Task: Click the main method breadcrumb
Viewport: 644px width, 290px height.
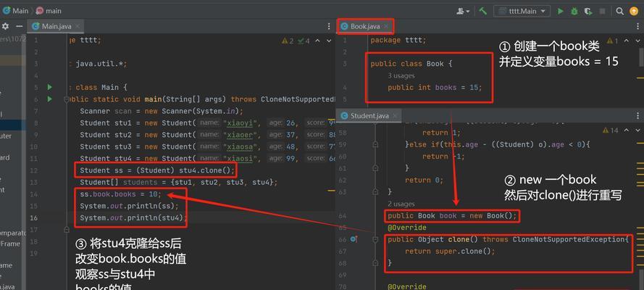Action: (49, 11)
